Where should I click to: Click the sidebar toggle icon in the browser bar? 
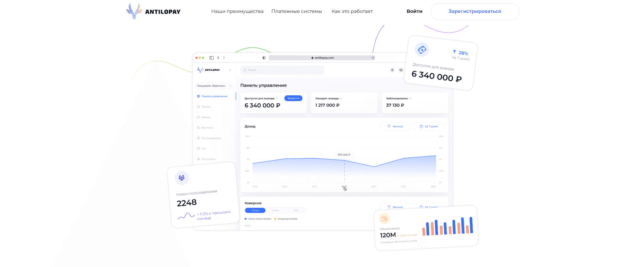[x=212, y=58]
